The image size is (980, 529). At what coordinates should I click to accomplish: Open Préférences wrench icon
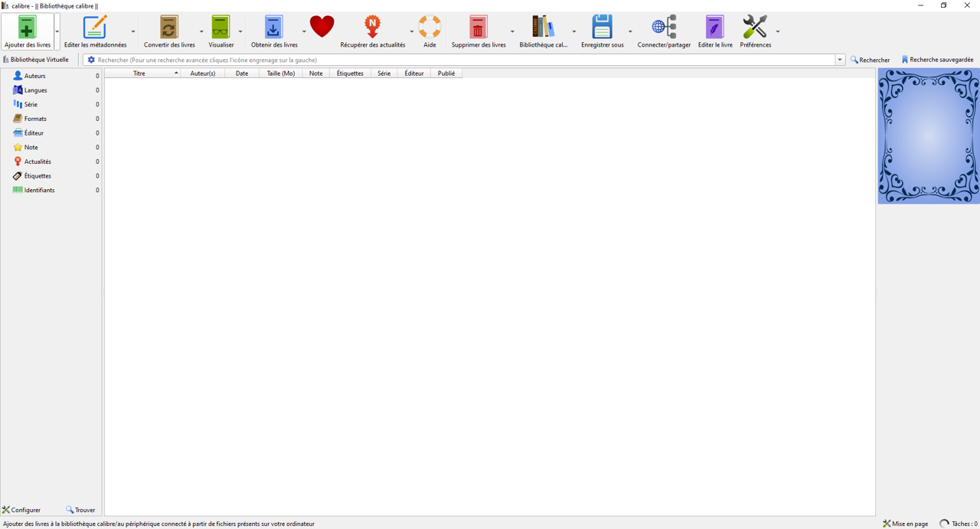pyautogui.click(x=755, y=28)
